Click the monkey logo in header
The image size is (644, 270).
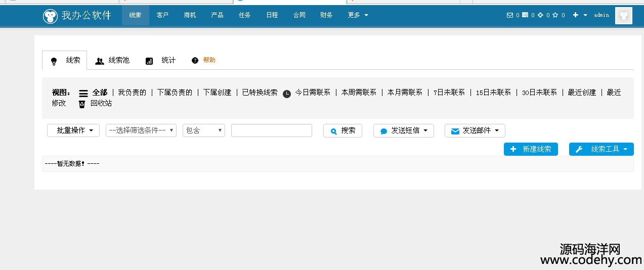pos(50,16)
